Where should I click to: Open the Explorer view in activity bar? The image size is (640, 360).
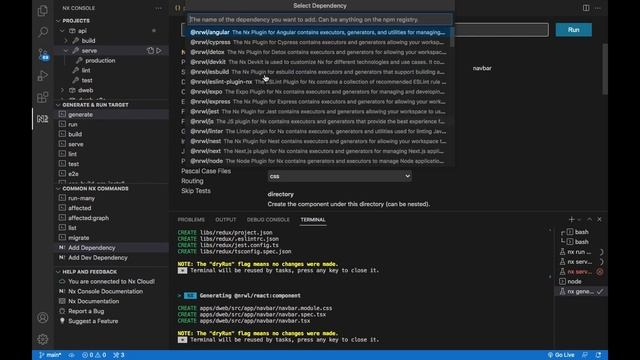(42, 11)
